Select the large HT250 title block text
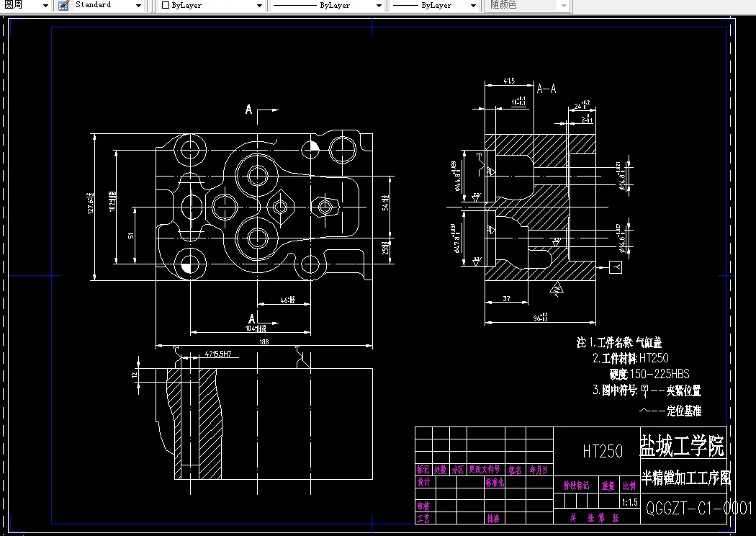The height and width of the screenshot is (536, 756). [x=603, y=451]
